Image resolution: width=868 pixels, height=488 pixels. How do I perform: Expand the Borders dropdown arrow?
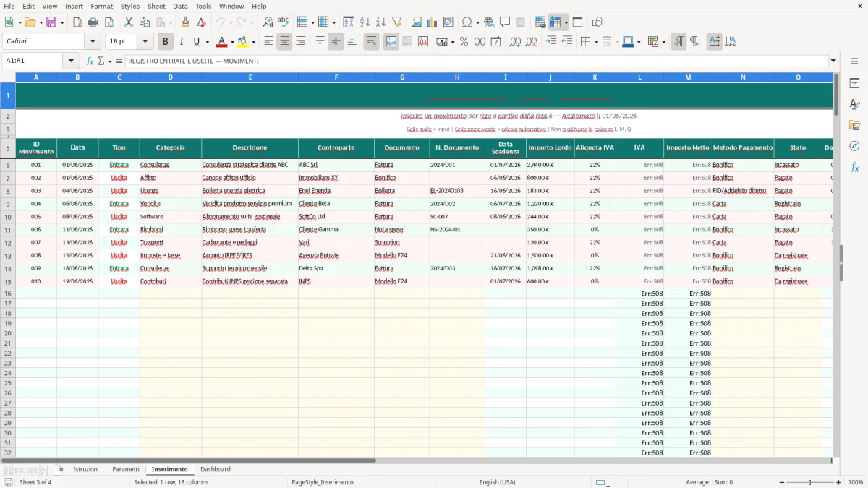coord(595,42)
